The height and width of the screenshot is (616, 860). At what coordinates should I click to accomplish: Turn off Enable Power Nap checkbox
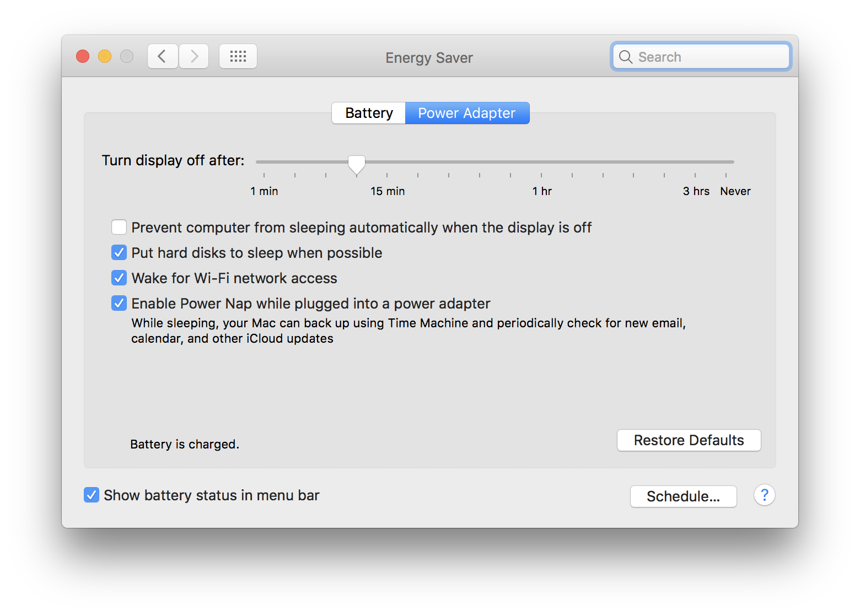tap(119, 303)
